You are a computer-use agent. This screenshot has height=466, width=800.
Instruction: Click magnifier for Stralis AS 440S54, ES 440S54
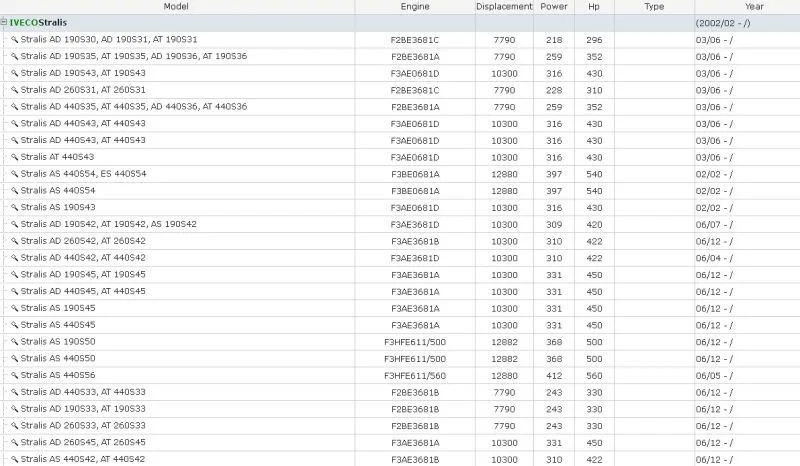click(x=14, y=174)
